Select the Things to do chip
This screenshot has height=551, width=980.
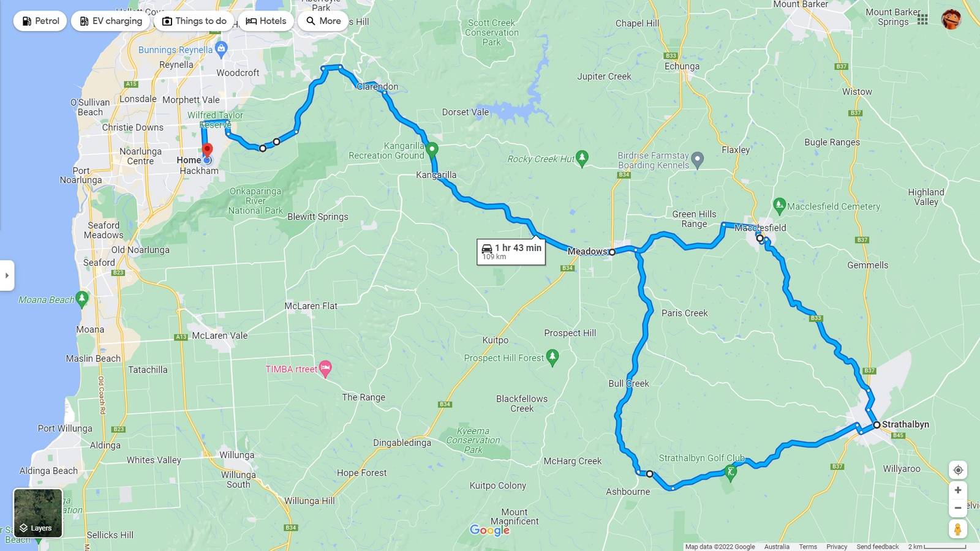point(194,21)
